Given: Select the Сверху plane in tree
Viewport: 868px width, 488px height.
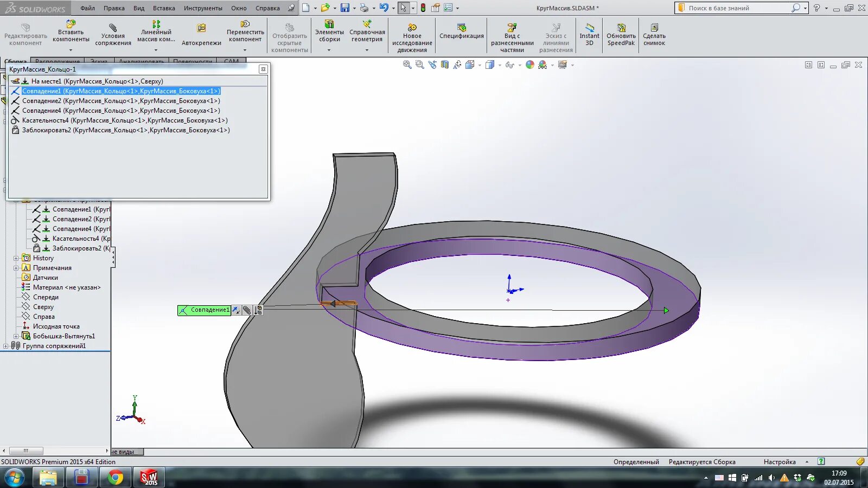Looking at the screenshot, I should [x=43, y=307].
